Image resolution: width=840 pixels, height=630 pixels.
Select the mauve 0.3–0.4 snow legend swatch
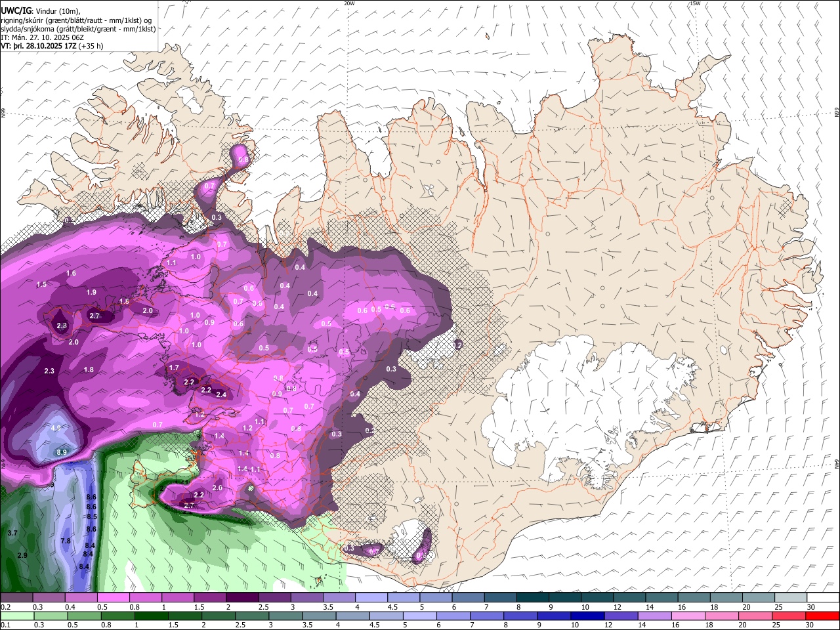[49, 598]
